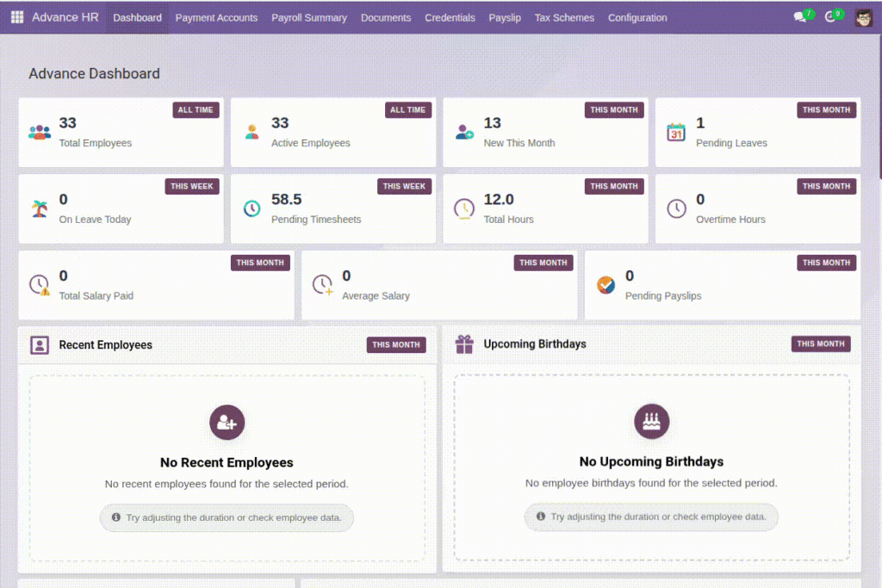Image resolution: width=882 pixels, height=588 pixels.
Task: Click the info icon in Recent Employees hint
Action: (x=116, y=517)
